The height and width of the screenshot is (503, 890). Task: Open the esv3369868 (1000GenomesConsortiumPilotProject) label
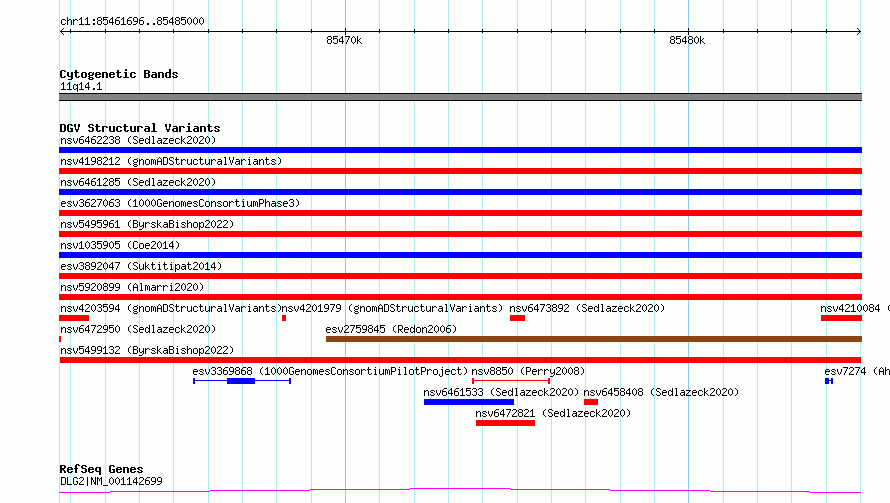pyautogui.click(x=330, y=371)
